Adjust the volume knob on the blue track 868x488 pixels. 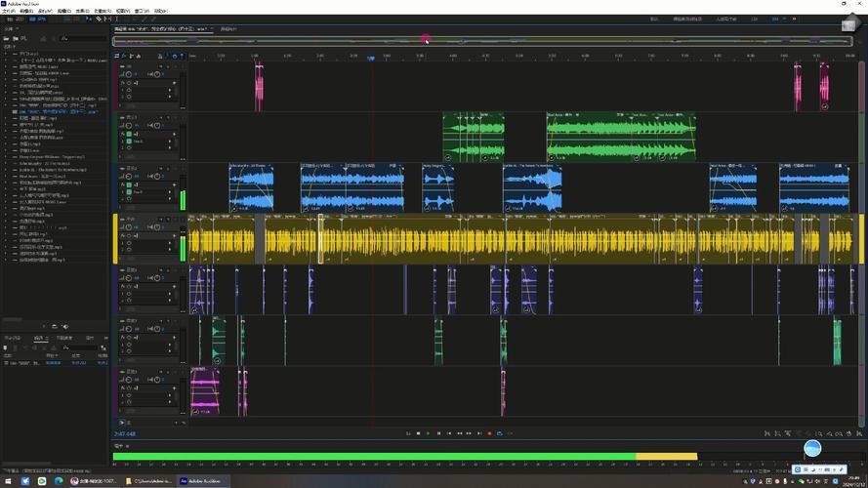pyautogui.click(x=129, y=176)
